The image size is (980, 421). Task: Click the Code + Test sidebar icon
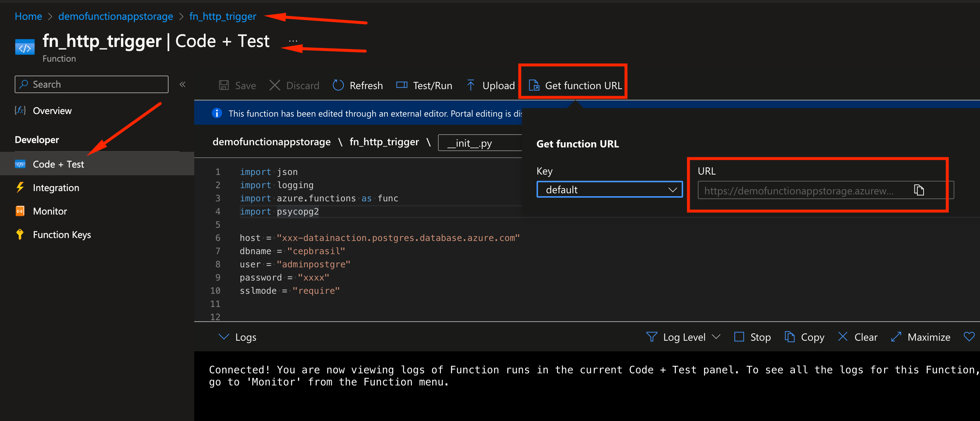pos(20,164)
